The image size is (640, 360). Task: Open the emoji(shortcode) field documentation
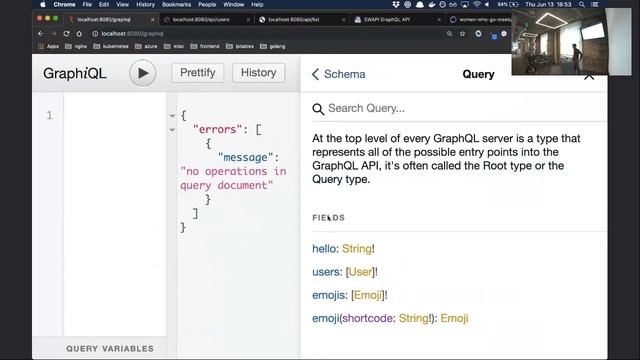coord(325,318)
